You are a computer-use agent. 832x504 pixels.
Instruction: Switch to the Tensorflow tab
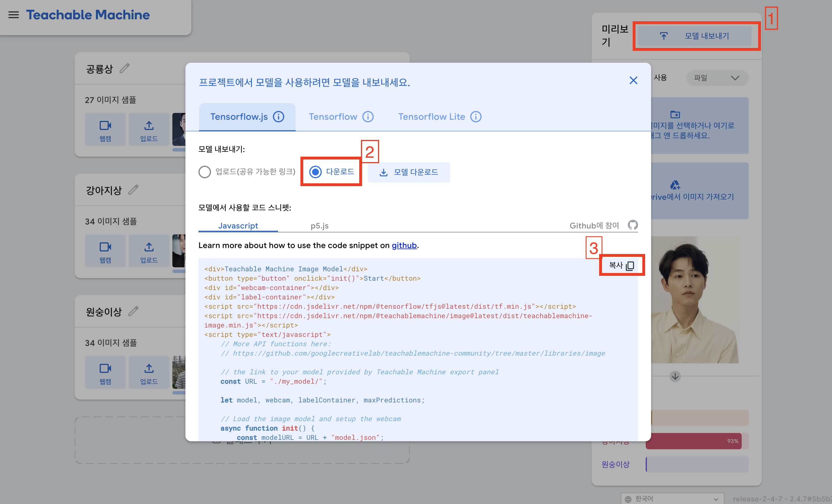[333, 117]
